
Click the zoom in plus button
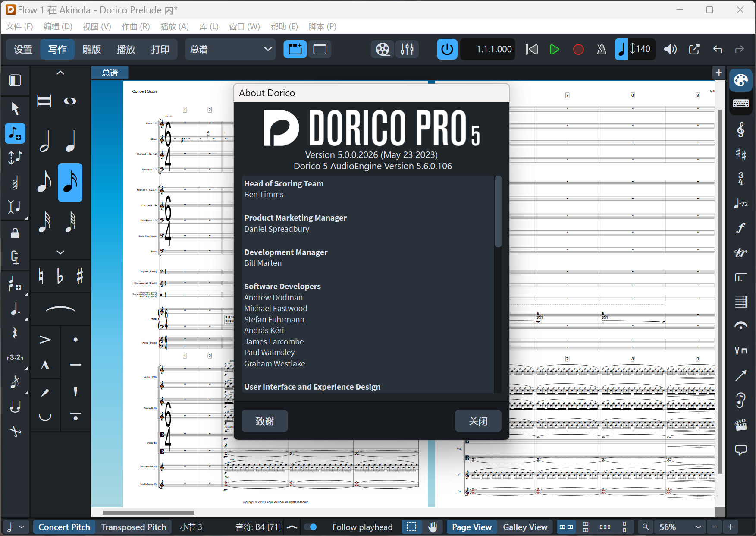pyautogui.click(x=731, y=527)
